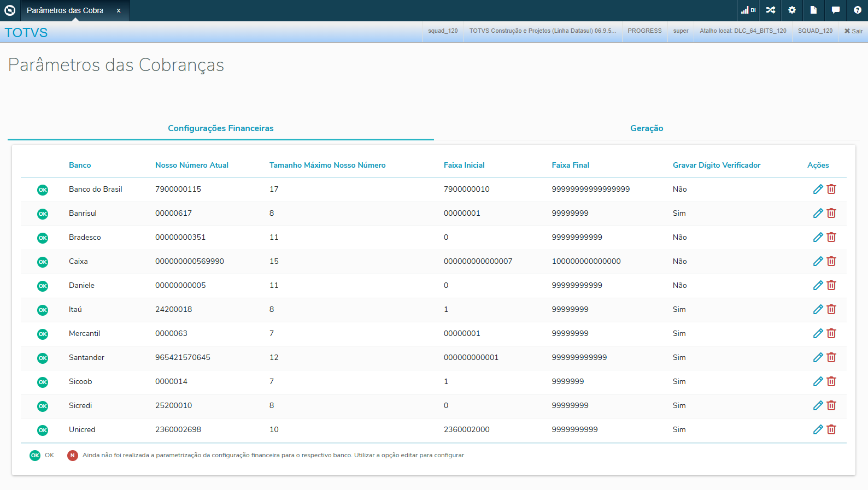Viewport: 868px width, 490px height.
Task: Delete the Banco do Brasil row
Action: point(831,189)
